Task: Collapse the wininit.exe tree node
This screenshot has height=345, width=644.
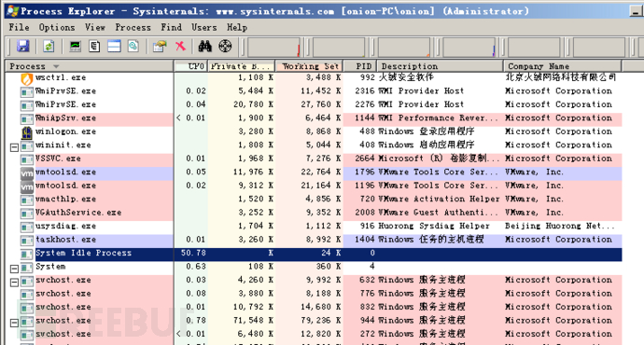Action: 14,147
